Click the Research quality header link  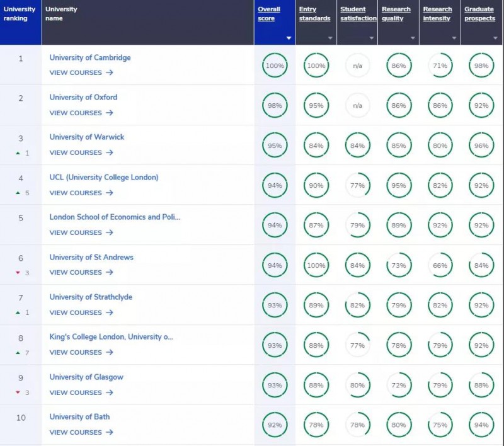396,14
